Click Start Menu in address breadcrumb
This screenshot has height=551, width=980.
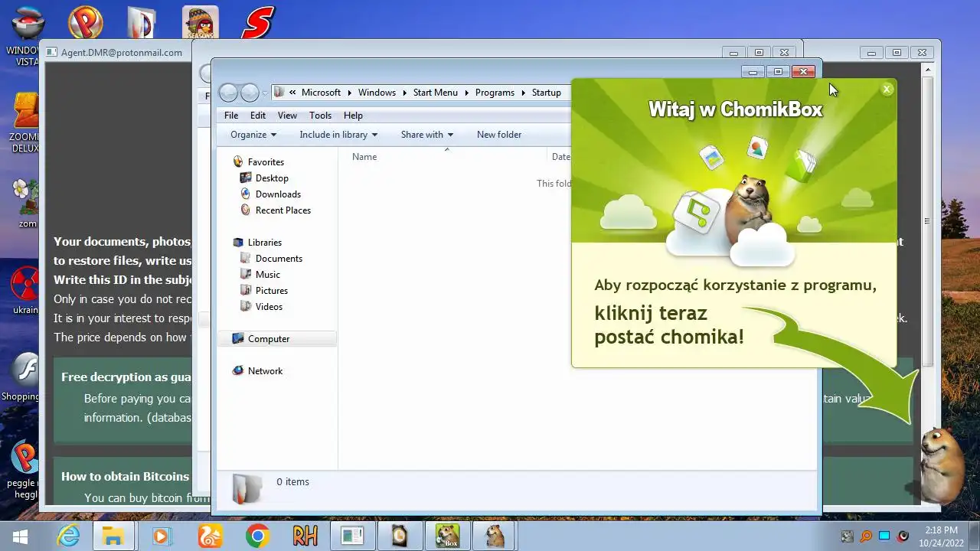pos(435,93)
